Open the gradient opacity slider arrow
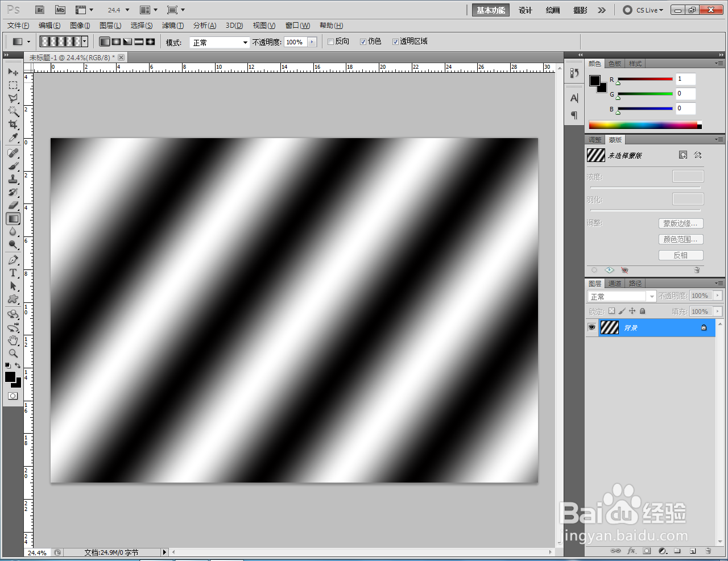Screen dimensions: 728x561 (x=312, y=42)
